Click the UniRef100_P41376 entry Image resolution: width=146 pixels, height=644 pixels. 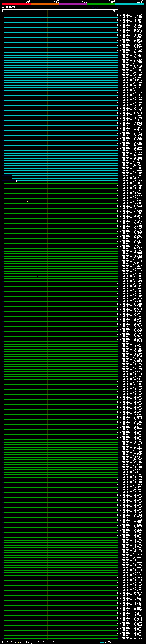131,53
